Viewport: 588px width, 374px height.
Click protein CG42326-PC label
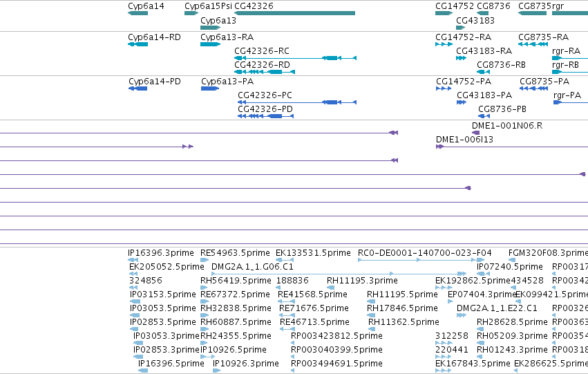pos(265,95)
